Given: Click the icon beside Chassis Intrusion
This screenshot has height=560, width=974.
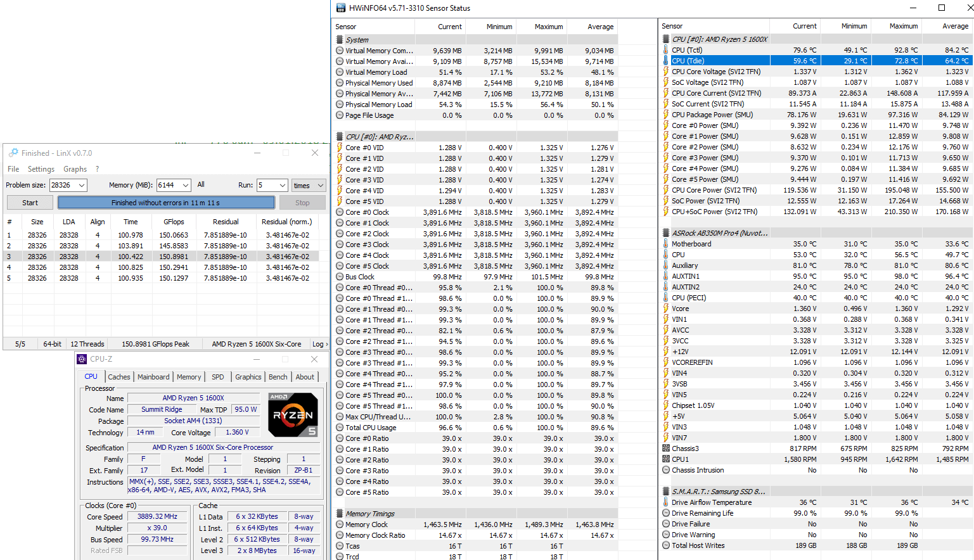Looking at the screenshot, I should pos(666,470).
